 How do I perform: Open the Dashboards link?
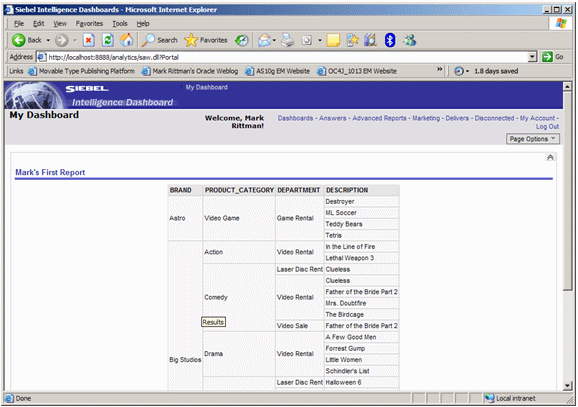[295, 118]
